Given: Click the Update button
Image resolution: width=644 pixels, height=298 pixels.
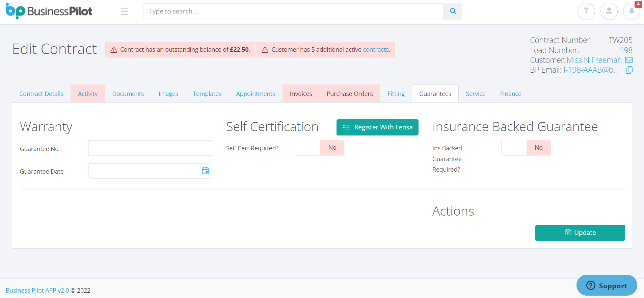Looking at the screenshot, I should click(580, 233).
